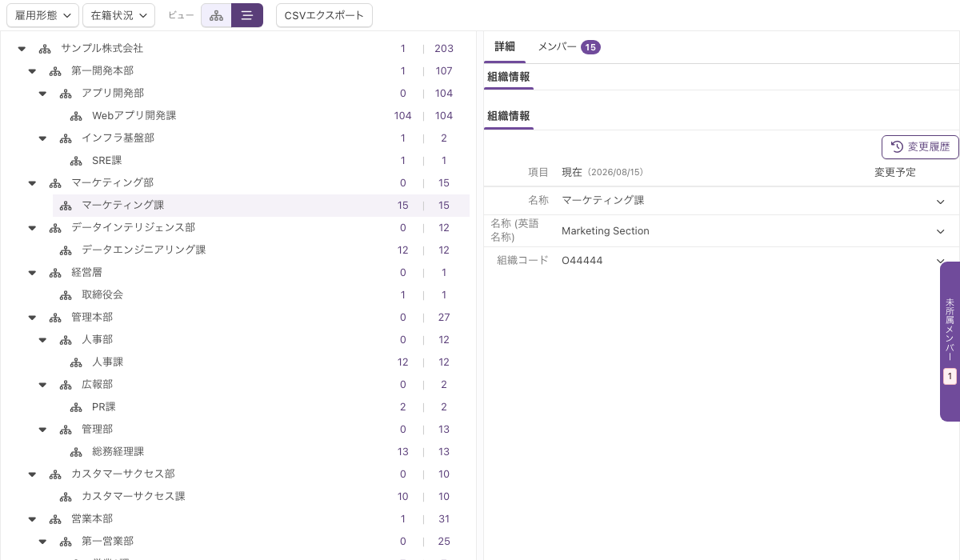Collapse the 人事部 node
The height and width of the screenshot is (560, 960).
43,340
